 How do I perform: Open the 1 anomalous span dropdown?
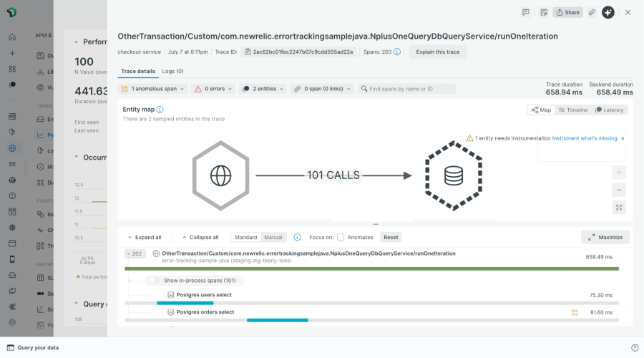click(152, 89)
